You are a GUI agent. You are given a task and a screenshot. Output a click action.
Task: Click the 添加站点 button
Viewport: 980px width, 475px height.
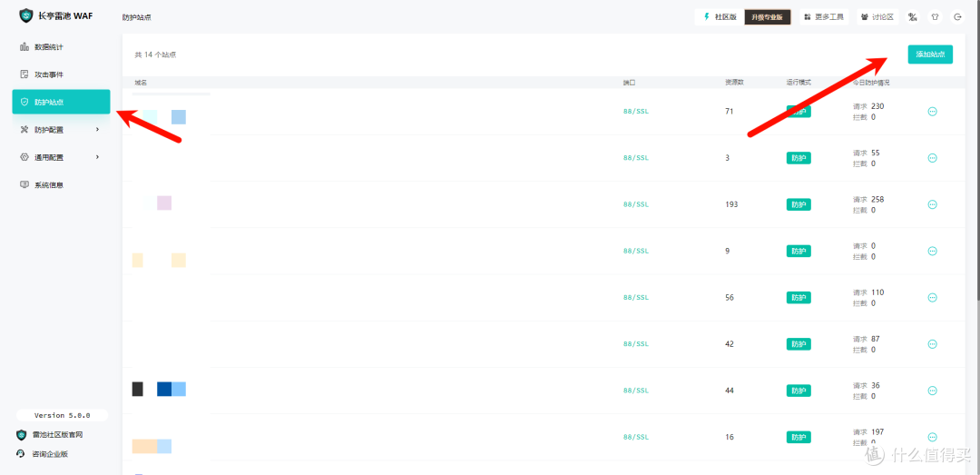tap(930, 54)
